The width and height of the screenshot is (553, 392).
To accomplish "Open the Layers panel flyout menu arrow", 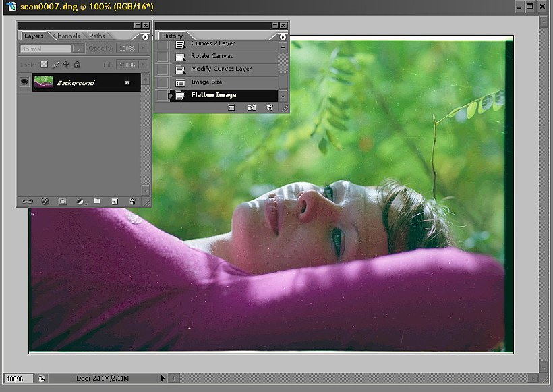I will click(x=145, y=36).
